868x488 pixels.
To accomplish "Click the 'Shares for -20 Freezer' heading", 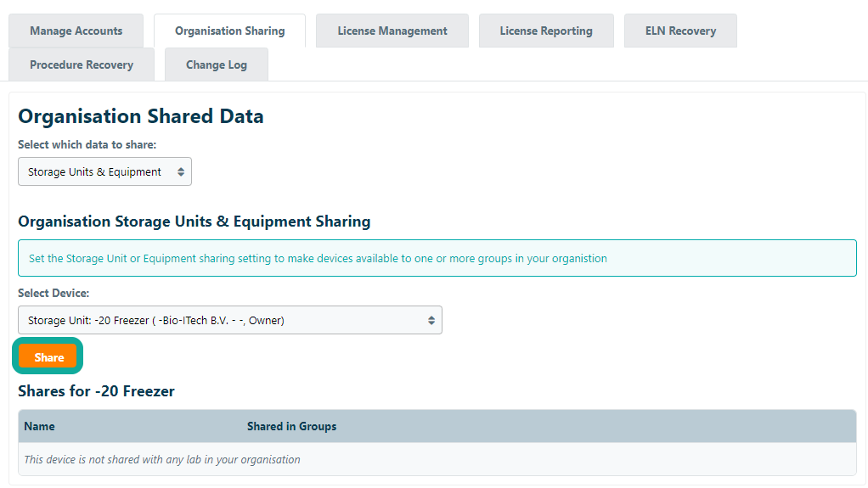I will (x=96, y=391).
